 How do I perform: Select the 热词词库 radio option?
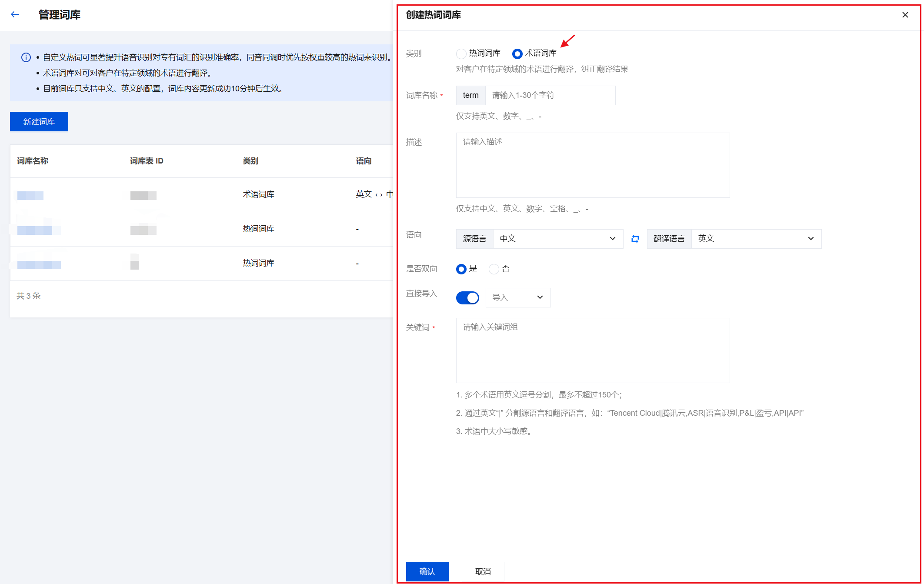461,53
